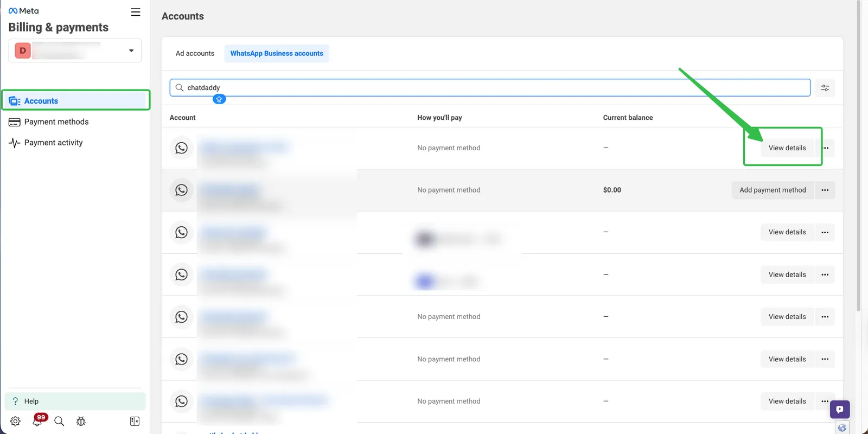Open more options menu for first account
This screenshot has width=868, height=434.
(x=826, y=148)
